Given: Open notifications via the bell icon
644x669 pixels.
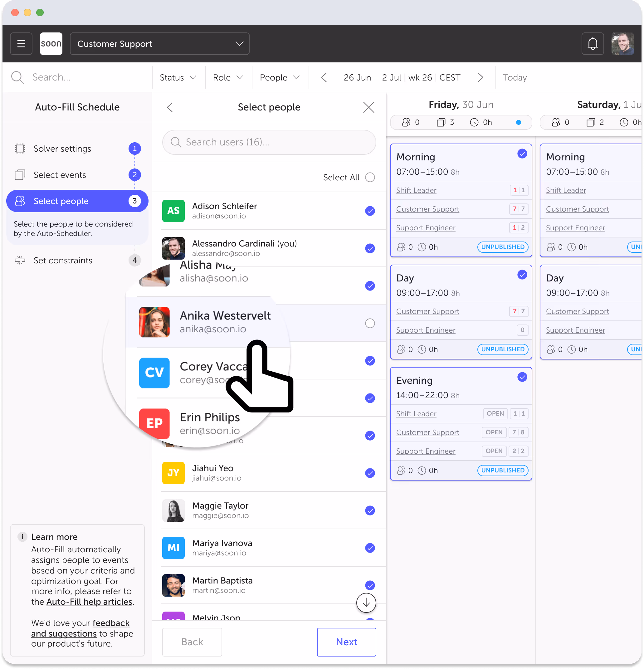Looking at the screenshot, I should click(x=593, y=44).
